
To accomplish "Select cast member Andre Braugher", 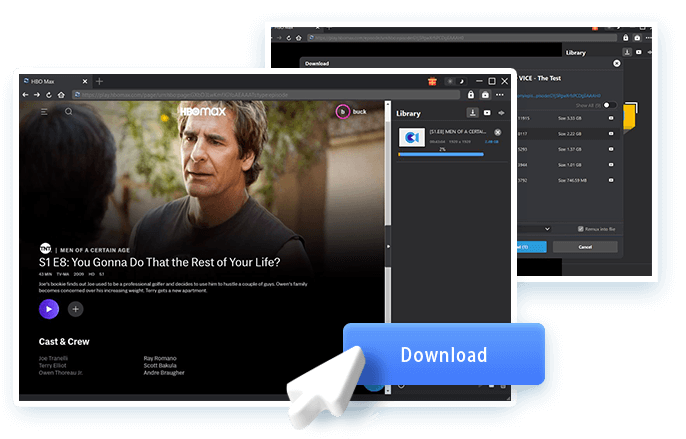I will (x=164, y=373).
